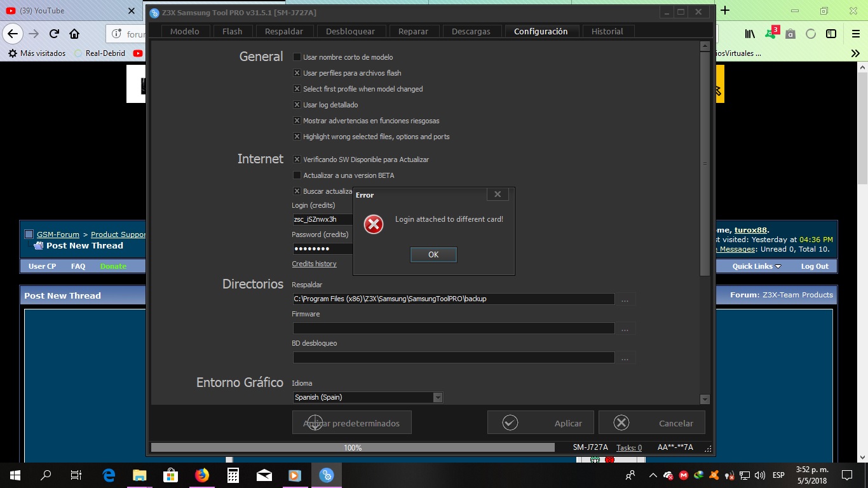This screenshot has width=868, height=488.
Task: Open the Respaldar tab
Action: click(x=284, y=31)
